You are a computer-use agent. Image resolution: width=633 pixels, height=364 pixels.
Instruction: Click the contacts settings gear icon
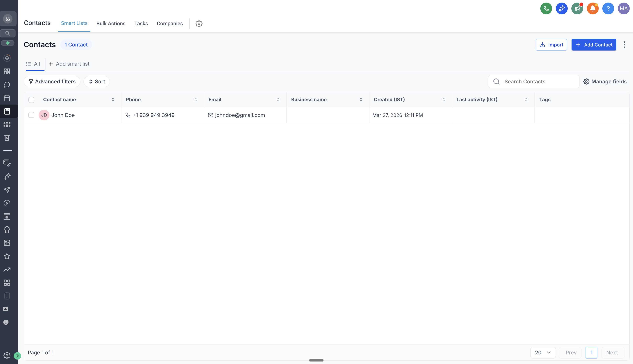tap(199, 23)
